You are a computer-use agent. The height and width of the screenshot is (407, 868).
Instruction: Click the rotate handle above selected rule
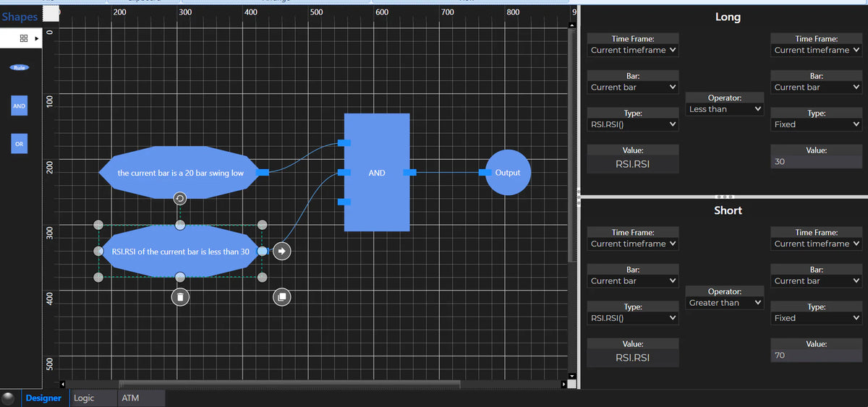(x=180, y=199)
